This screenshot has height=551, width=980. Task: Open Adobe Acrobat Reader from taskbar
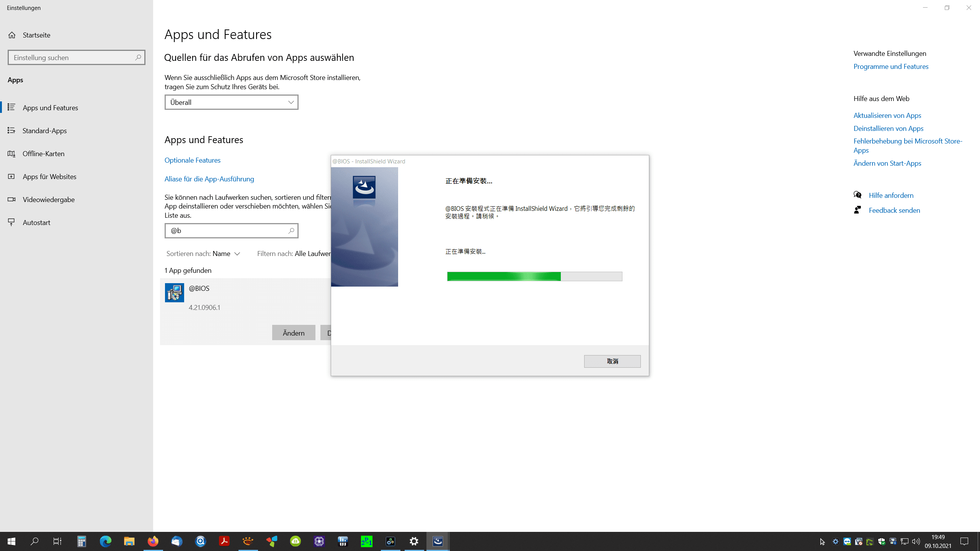pyautogui.click(x=224, y=541)
